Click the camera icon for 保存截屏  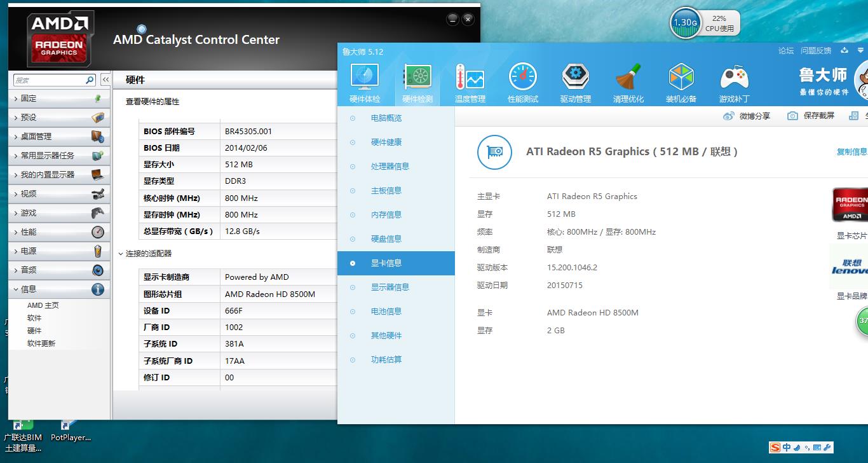[792, 116]
